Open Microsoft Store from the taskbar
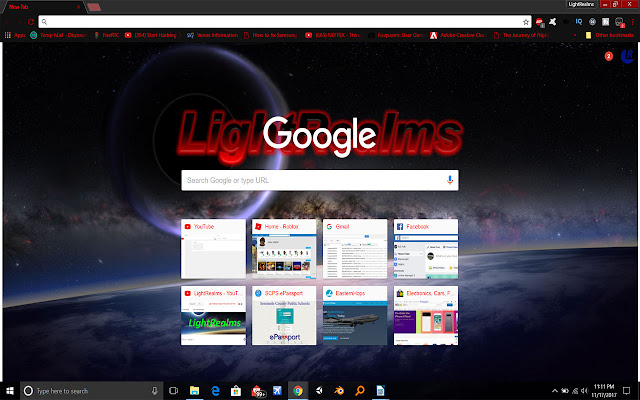Viewport: 640px width, 400px height. tap(236, 391)
